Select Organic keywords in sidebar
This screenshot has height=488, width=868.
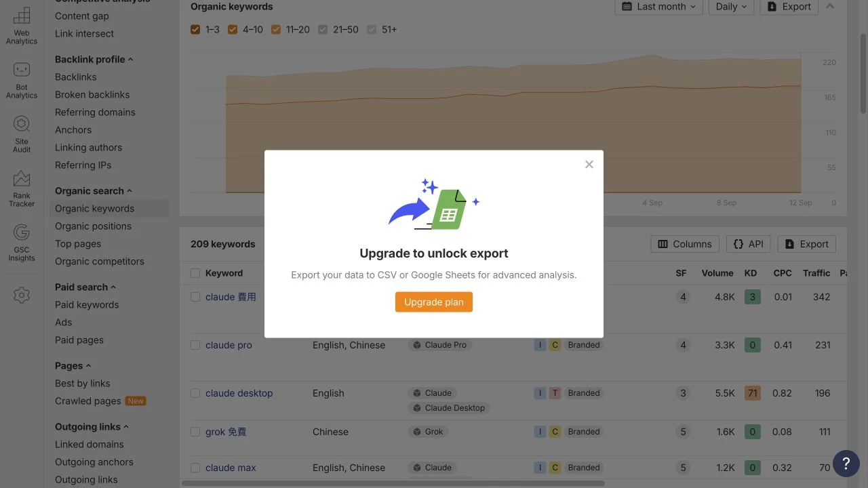[109, 209]
